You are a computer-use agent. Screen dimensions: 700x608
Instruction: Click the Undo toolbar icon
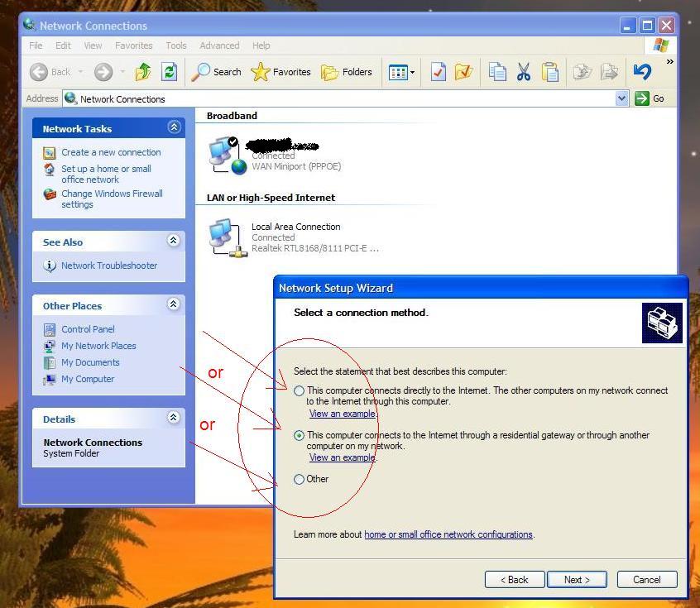642,72
